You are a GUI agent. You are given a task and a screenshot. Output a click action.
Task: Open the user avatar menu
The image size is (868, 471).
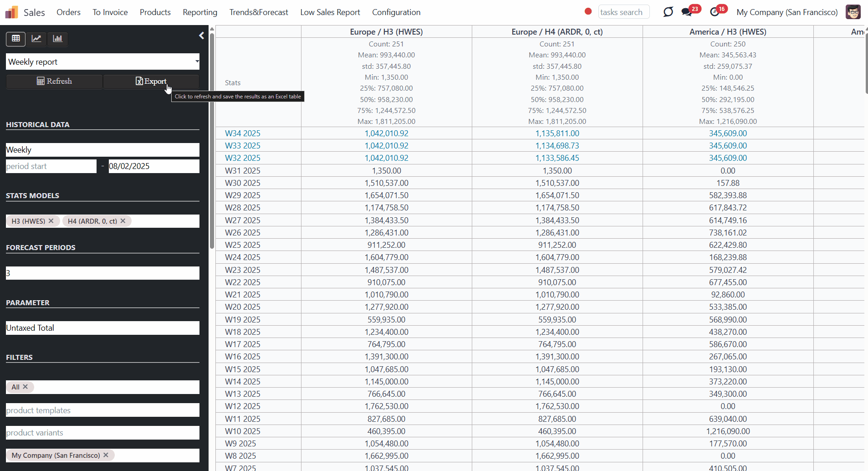853,12
